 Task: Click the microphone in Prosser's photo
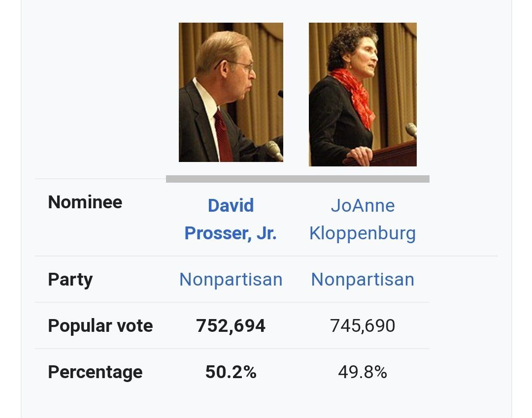[x=273, y=149]
